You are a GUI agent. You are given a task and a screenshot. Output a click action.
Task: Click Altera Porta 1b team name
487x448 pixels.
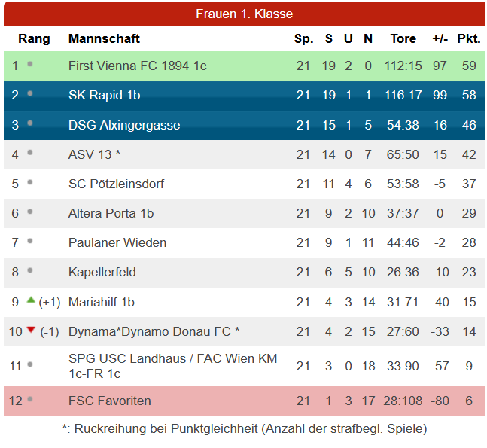pos(111,213)
